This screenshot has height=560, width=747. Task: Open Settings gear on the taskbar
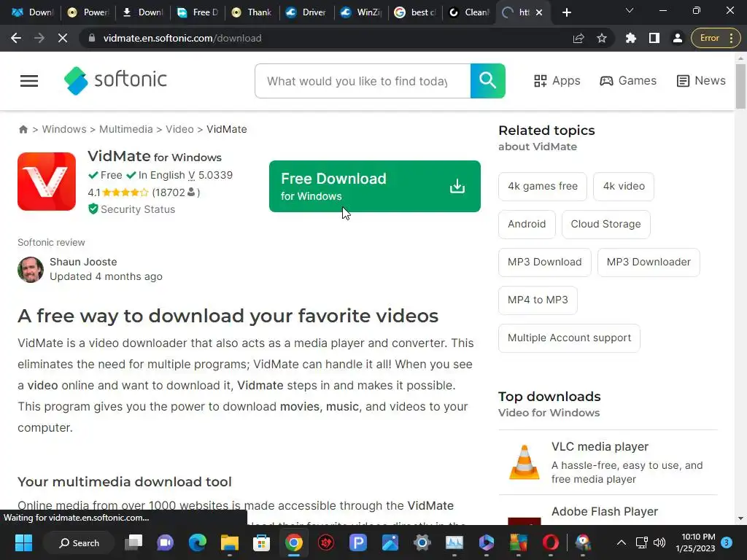pos(422,542)
